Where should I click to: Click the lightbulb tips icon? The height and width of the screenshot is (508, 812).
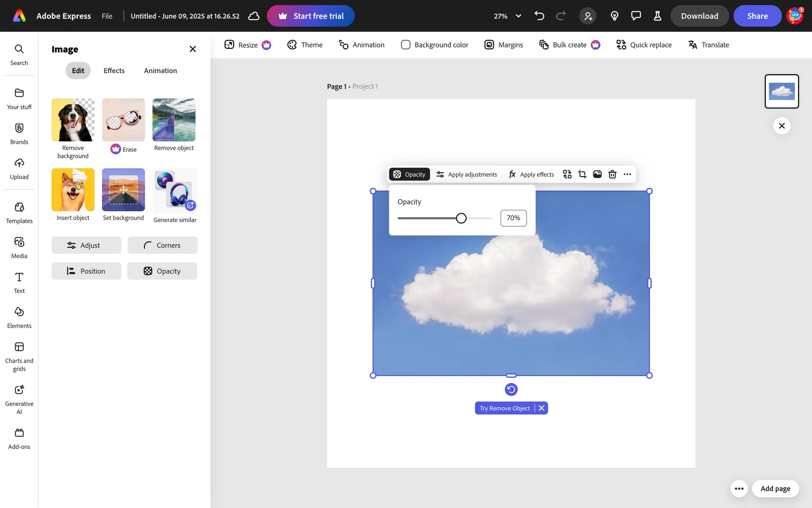click(x=614, y=16)
